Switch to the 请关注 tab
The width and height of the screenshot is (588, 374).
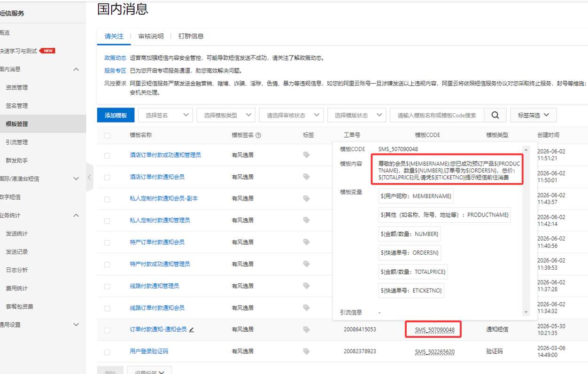point(114,36)
